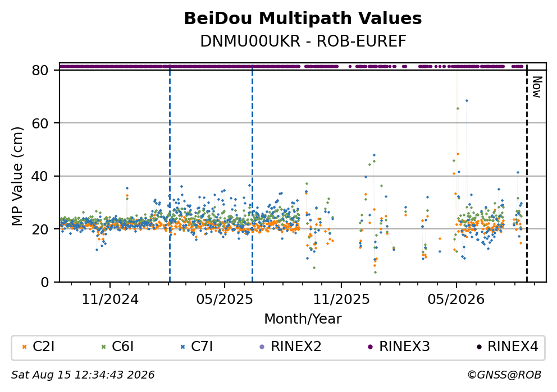Select the C7I legend label
The height and width of the screenshot is (392, 557).
[x=202, y=347]
